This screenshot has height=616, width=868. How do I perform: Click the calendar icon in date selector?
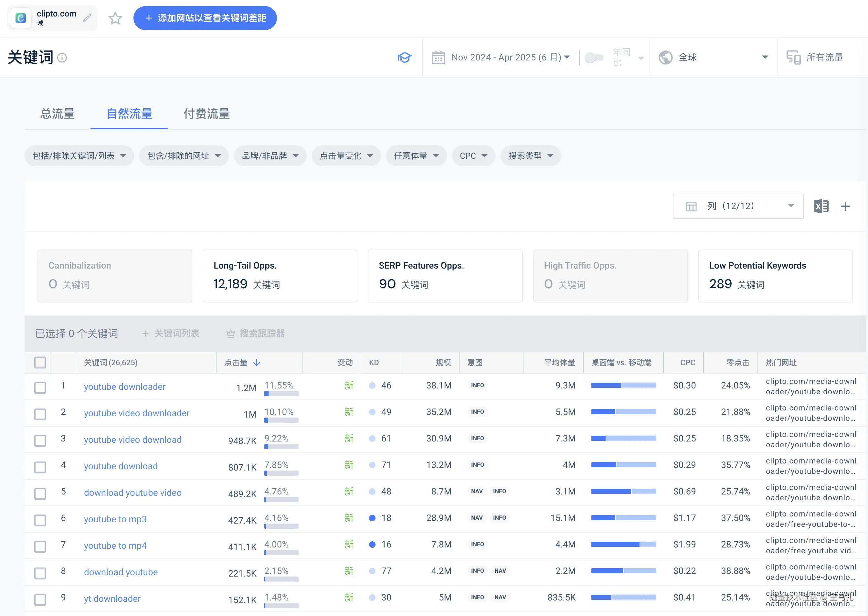(x=438, y=58)
